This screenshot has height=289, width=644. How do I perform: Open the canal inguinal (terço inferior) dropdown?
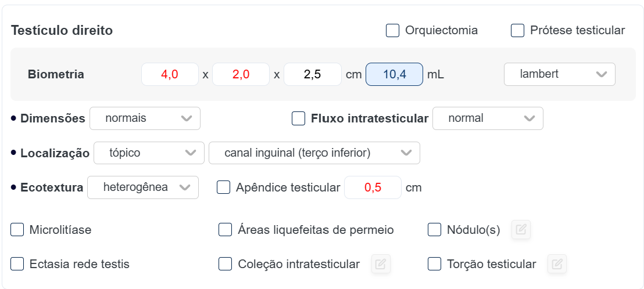(x=314, y=153)
